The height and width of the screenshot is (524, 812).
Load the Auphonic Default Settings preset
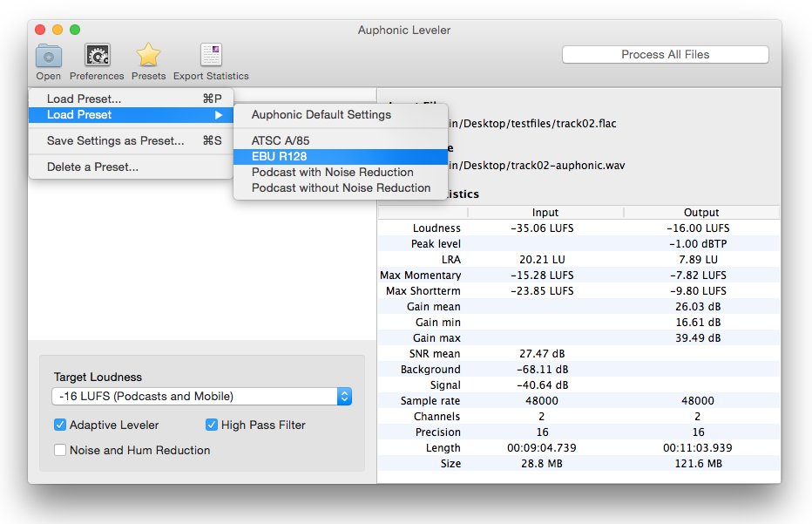pyautogui.click(x=341, y=114)
